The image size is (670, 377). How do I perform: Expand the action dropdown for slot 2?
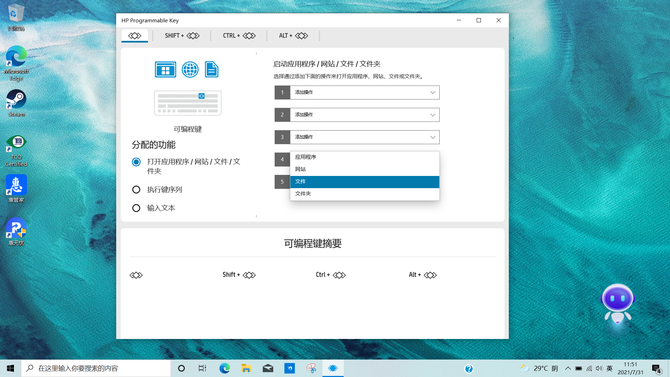click(x=357, y=115)
